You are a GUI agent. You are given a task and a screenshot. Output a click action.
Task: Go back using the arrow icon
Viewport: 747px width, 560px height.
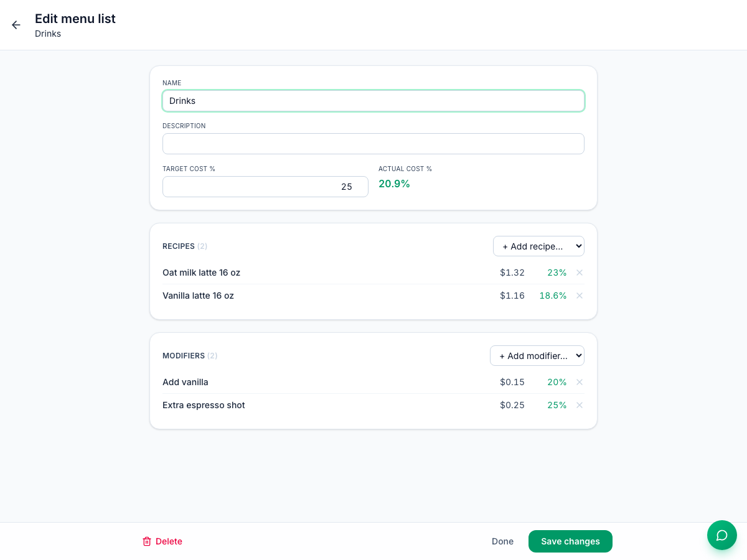click(x=16, y=25)
